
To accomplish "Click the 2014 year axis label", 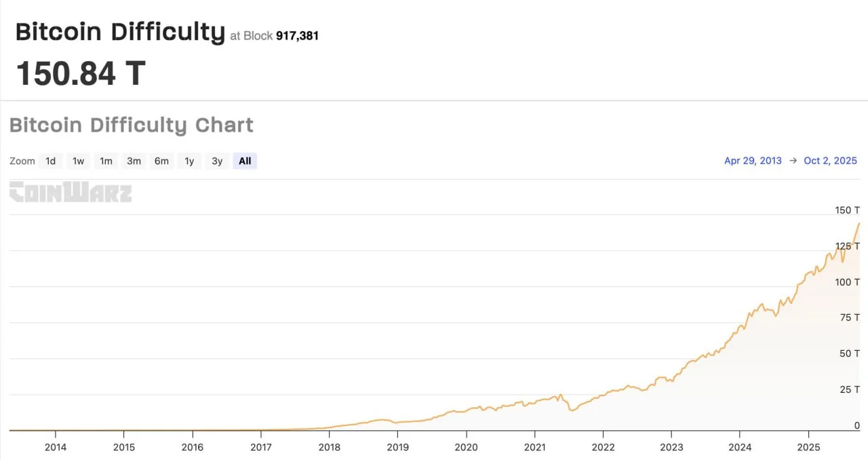I will click(x=56, y=447).
